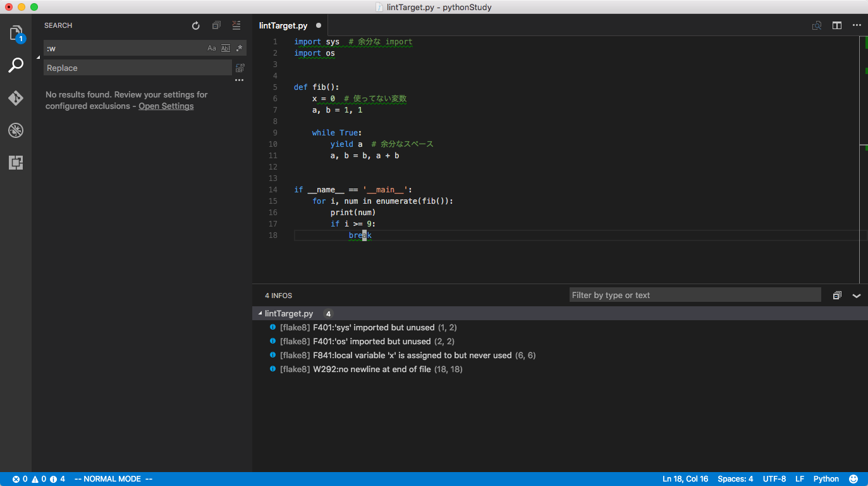Open the Source Control view

click(16, 98)
